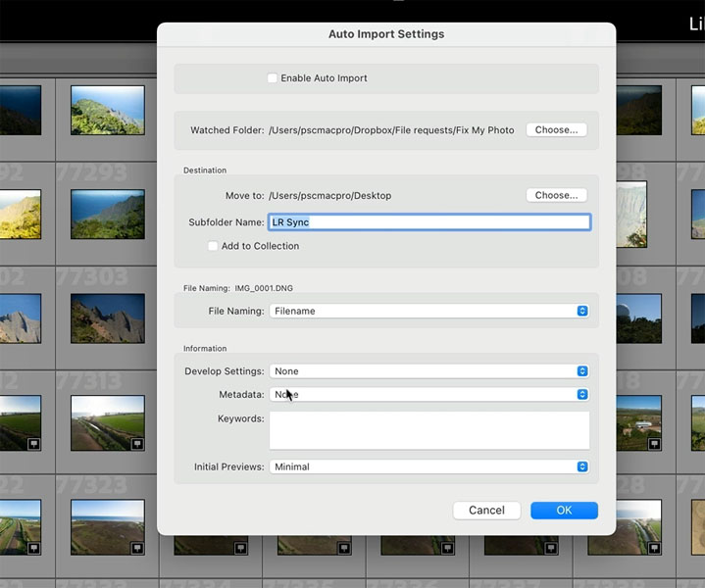The image size is (705, 588).
Task: Check the Add to Collection option
Action: tap(213, 246)
